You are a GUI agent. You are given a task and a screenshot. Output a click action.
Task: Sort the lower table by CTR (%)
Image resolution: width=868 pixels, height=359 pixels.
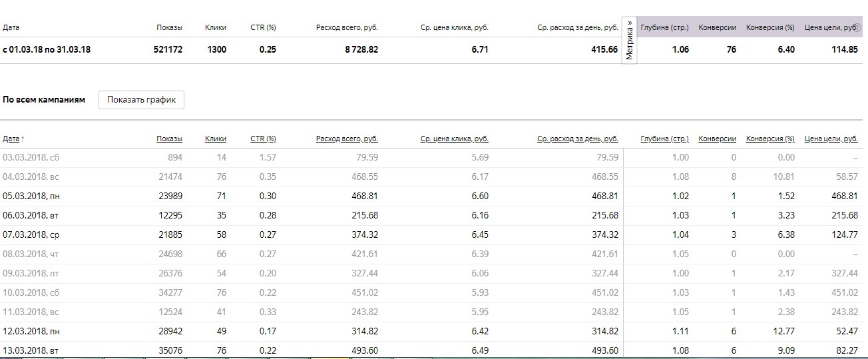(x=263, y=139)
